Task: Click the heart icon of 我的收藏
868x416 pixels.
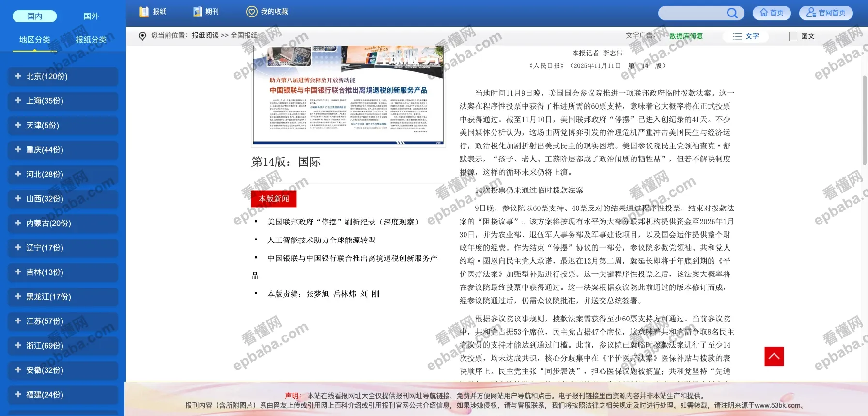Action: coord(252,12)
